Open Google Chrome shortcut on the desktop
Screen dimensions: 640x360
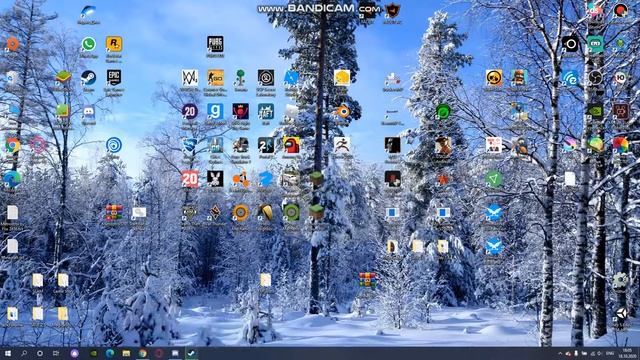click(12, 145)
